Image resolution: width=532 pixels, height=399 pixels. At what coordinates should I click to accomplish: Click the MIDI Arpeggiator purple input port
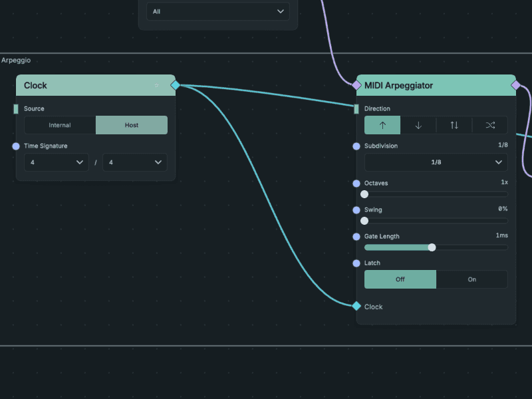(356, 85)
